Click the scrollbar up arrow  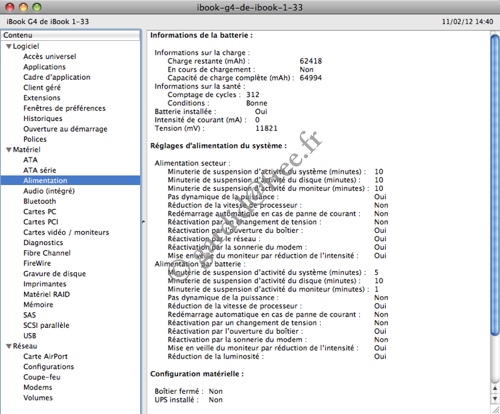click(x=495, y=388)
